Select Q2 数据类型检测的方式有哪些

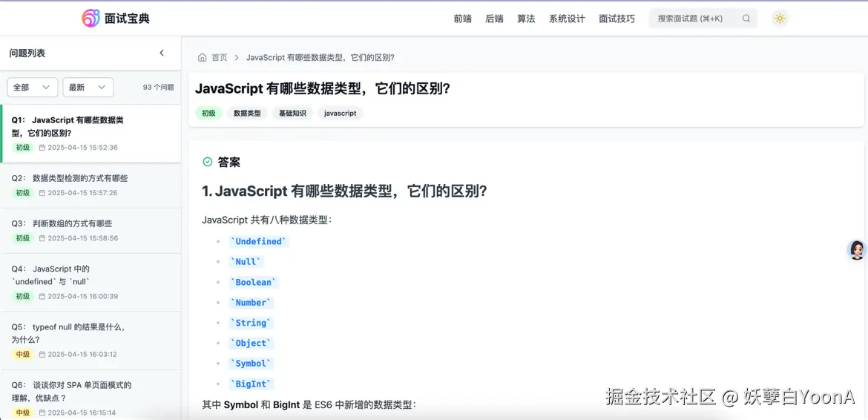pos(80,178)
